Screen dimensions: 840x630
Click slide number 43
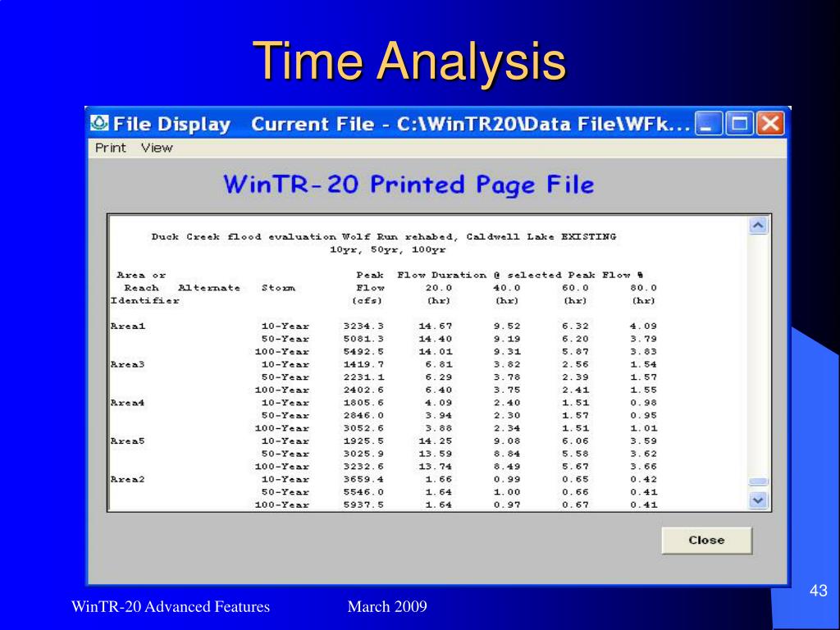tap(818, 591)
